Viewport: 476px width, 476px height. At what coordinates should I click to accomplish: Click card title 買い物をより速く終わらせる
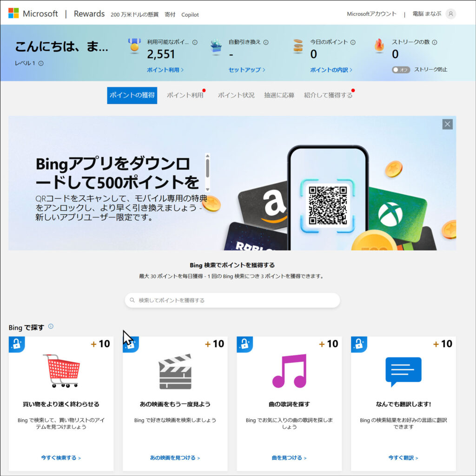(61, 404)
